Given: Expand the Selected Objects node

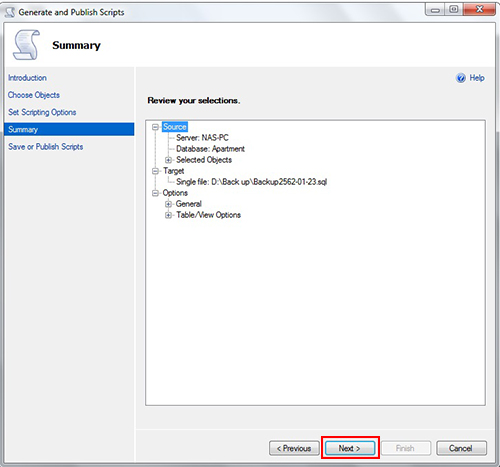Looking at the screenshot, I should 168,160.
